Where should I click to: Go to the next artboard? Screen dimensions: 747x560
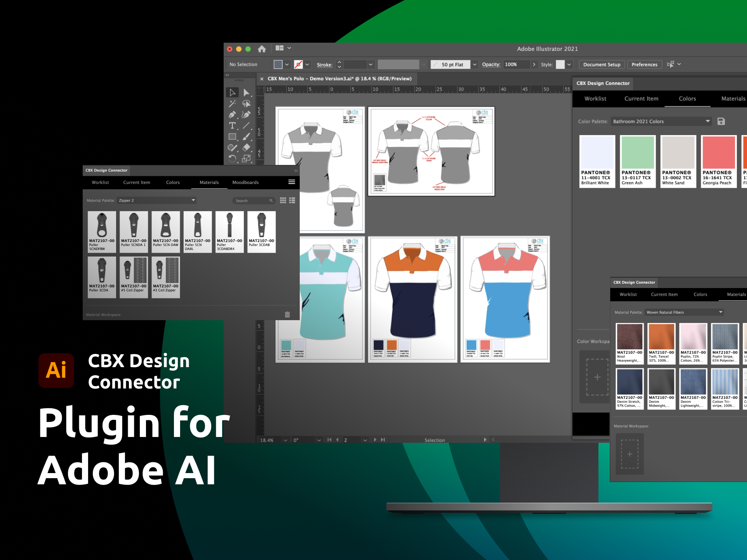click(375, 440)
